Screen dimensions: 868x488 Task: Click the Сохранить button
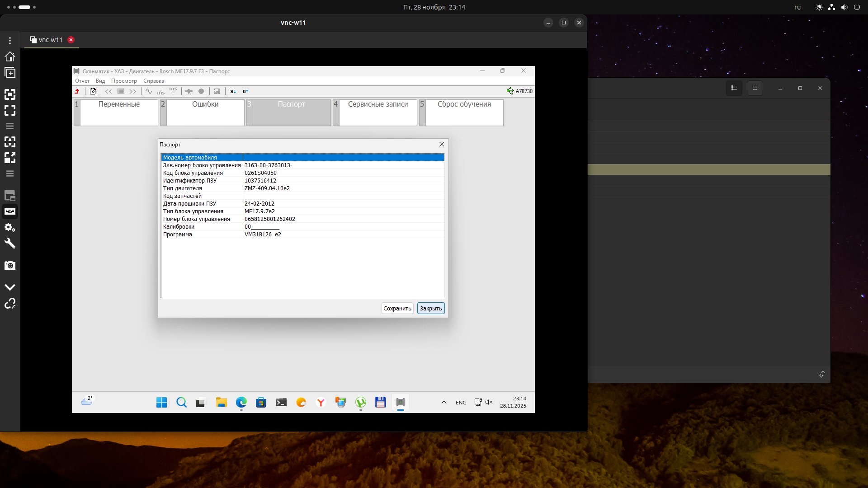pyautogui.click(x=397, y=308)
